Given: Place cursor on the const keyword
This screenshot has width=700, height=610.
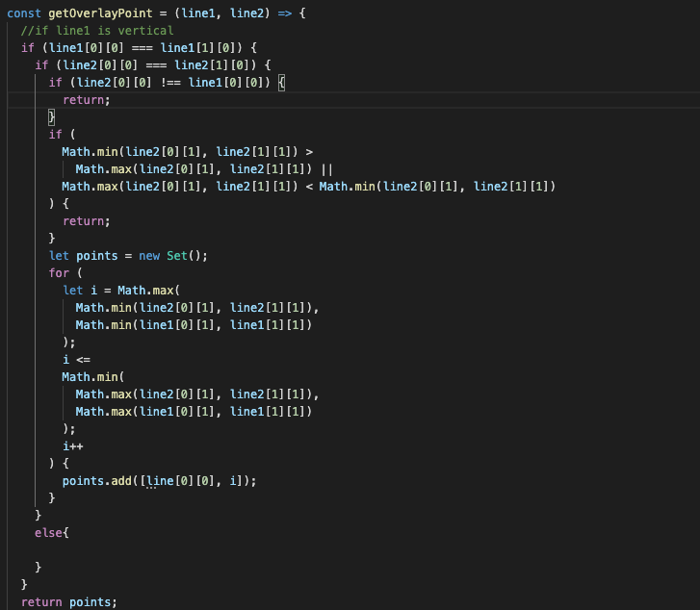Looking at the screenshot, I should [24, 13].
